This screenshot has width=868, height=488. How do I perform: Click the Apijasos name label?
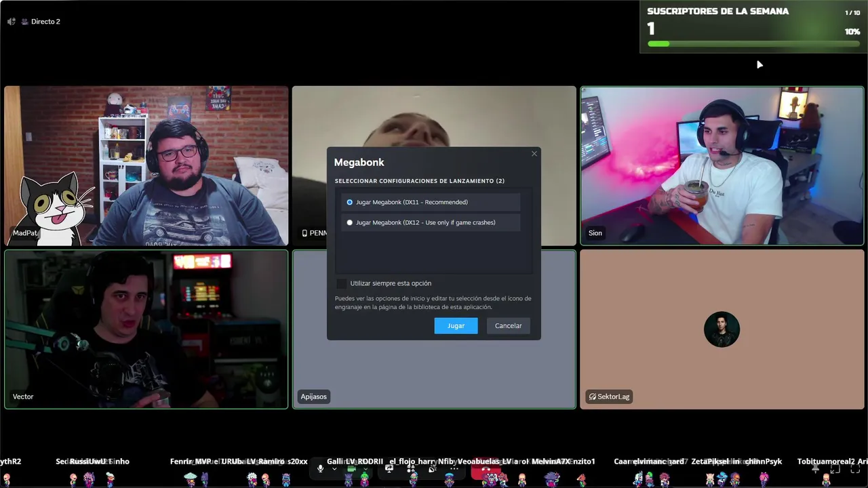pos(314,396)
